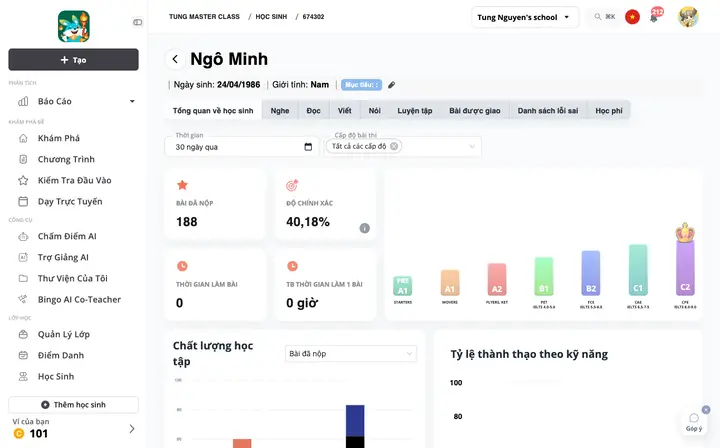The width and height of the screenshot is (720, 448).
Task: Switch to the Nghe tab
Action: pyautogui.click(x=280, y=111)
